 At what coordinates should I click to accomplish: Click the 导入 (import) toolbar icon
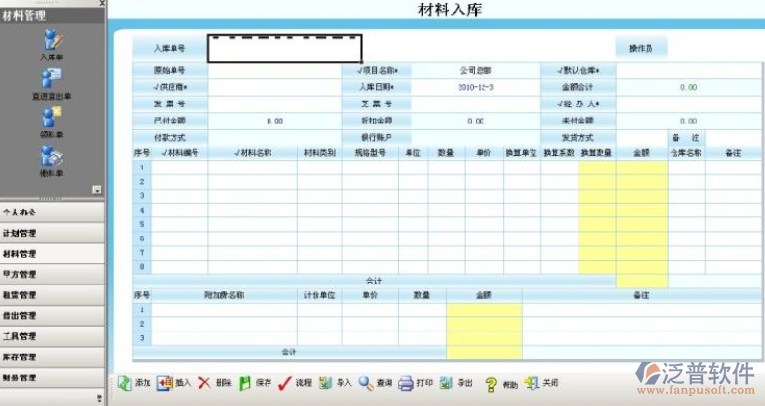[x=325, y=384]
